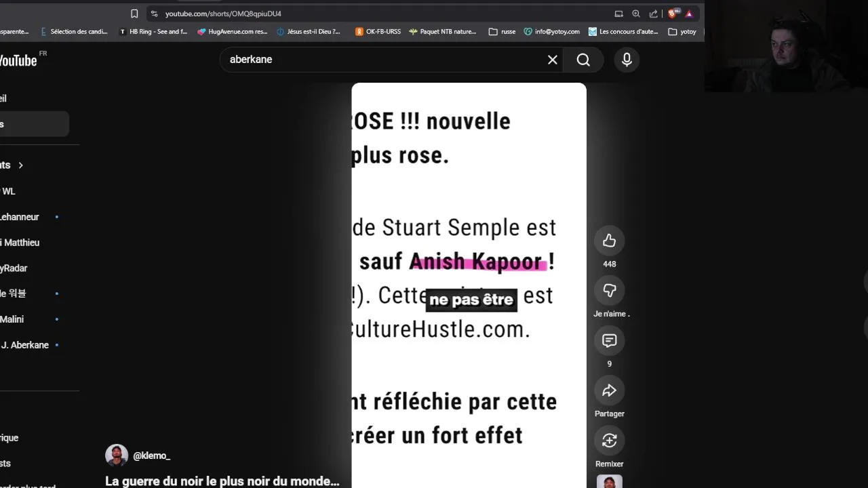Share page icon in address bar
Viewport: 868px width, 488px height.
pos(654,14)
